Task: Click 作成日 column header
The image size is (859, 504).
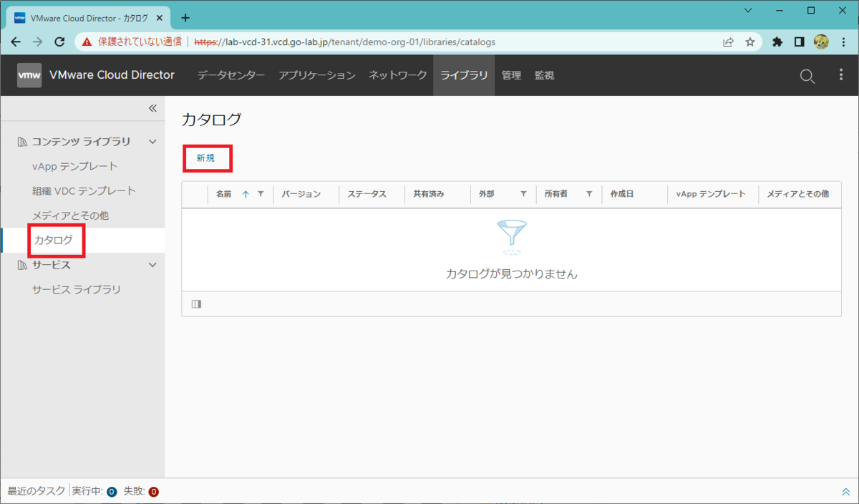Action: 622,194
